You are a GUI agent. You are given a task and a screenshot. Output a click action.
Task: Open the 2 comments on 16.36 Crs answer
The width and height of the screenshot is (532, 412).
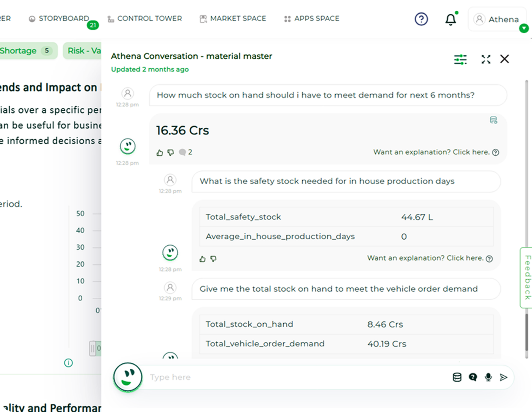pos(185,152)
